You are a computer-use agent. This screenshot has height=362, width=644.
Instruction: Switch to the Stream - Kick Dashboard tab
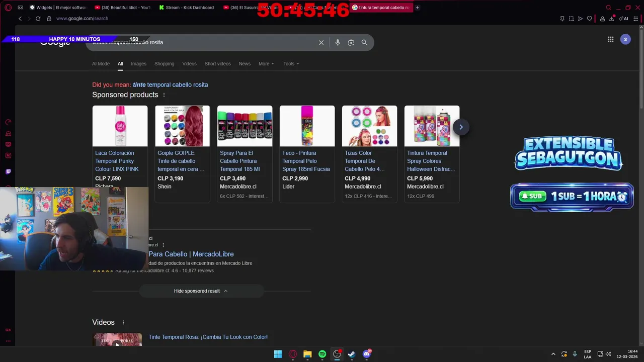tap(186, 8)
